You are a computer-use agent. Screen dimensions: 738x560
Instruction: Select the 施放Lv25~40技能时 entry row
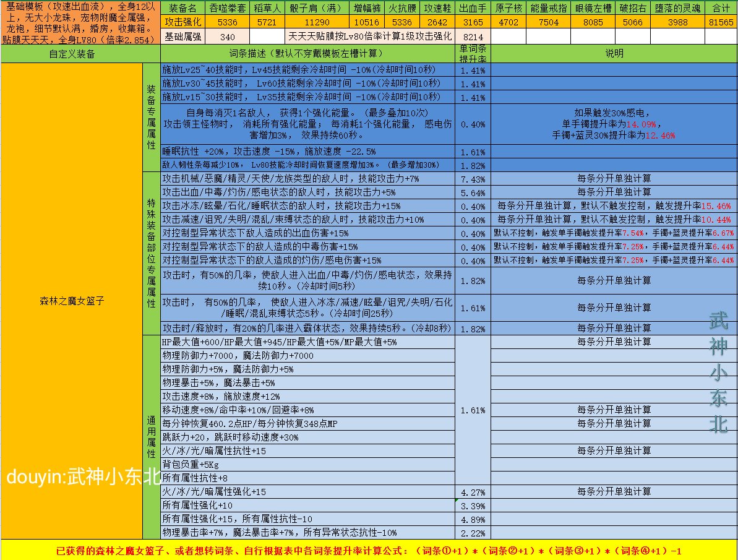pyautogui.click(x=308, y=70)
